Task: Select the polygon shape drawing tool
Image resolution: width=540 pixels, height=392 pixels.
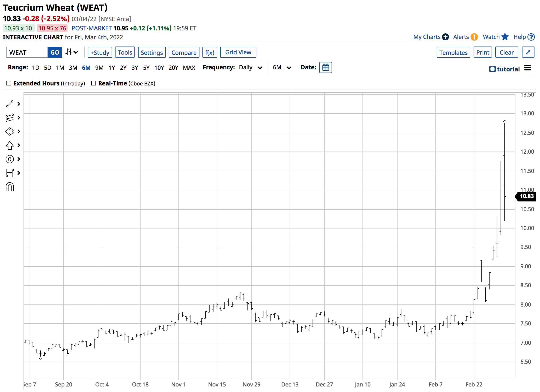Action: click(10, 132)
